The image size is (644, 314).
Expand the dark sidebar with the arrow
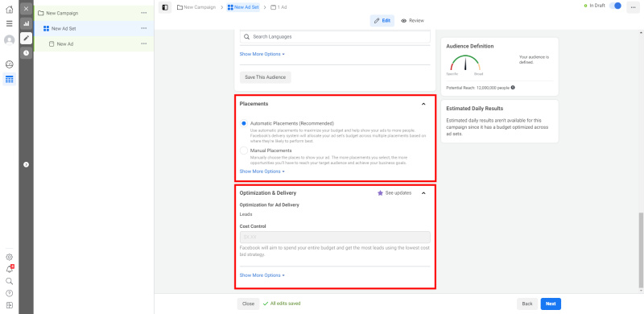coord(27,164)
